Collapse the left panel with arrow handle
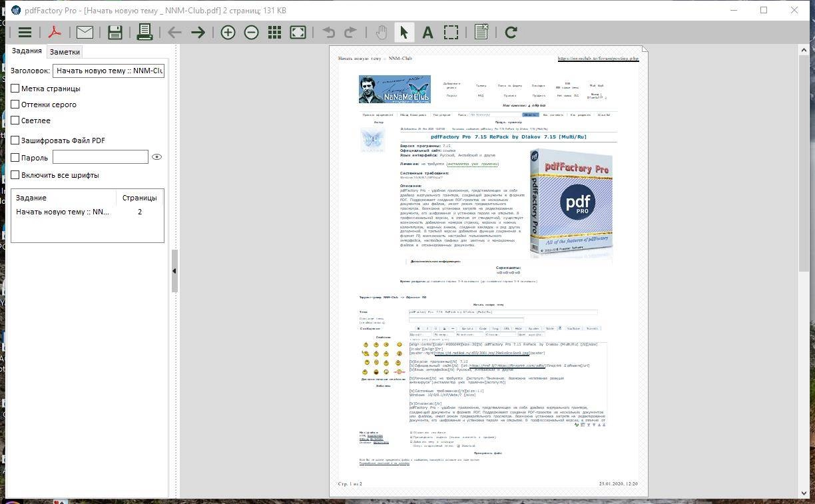The width and height of the screenshot is (815, 504). (174, 271)
